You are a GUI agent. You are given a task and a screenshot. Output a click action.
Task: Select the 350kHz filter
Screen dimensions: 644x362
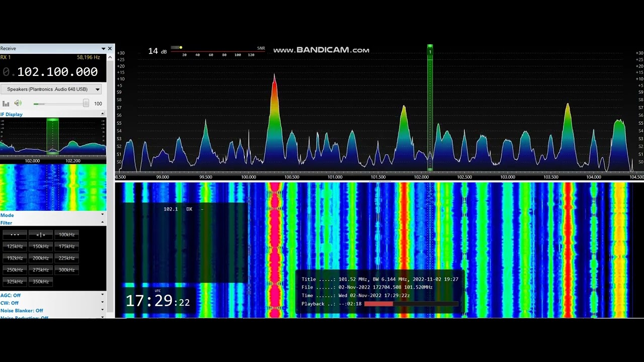41,282
